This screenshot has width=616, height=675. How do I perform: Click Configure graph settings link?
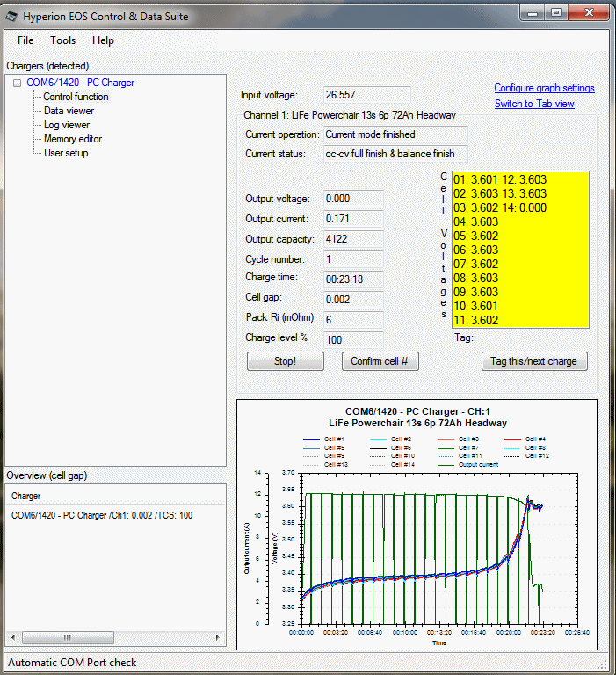tap(544, 88)
